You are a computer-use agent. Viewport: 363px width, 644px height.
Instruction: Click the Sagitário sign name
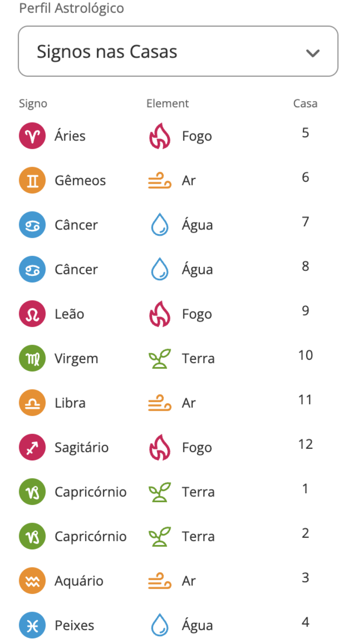(x=82, y=448)
